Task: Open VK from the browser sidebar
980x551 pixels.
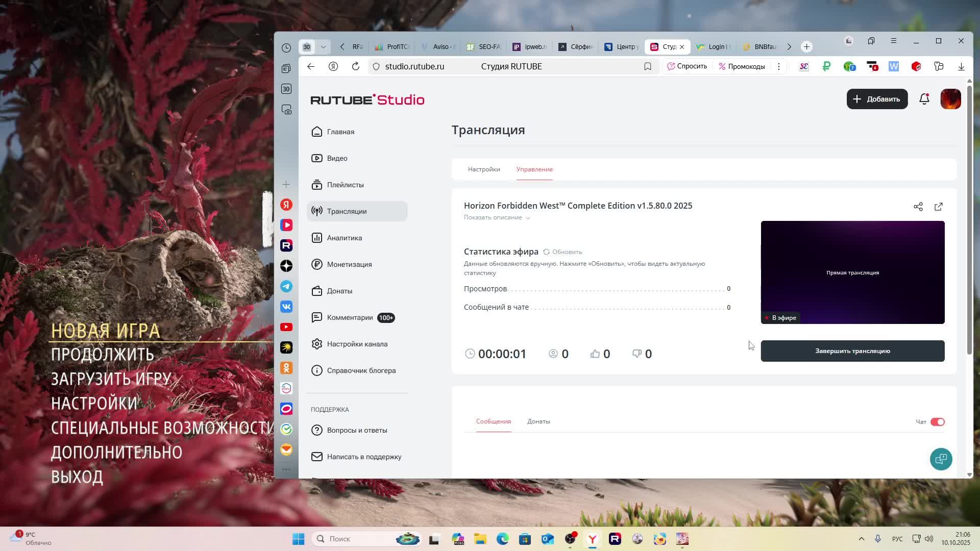Action: (286, 307)
